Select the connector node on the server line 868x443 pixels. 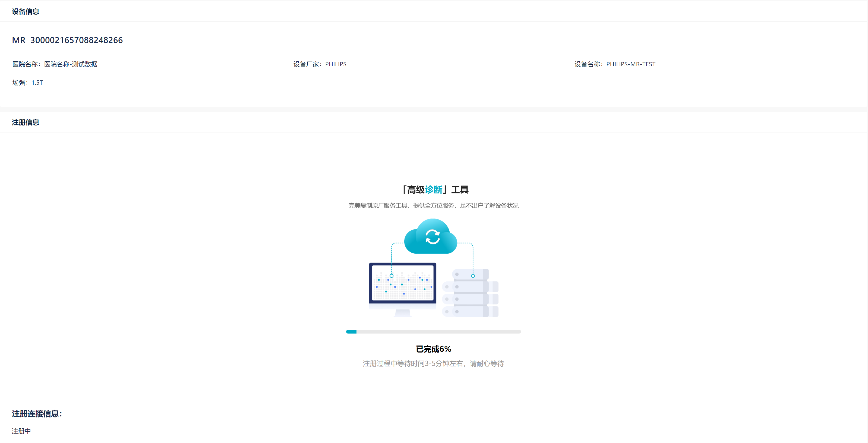point(473,275)
